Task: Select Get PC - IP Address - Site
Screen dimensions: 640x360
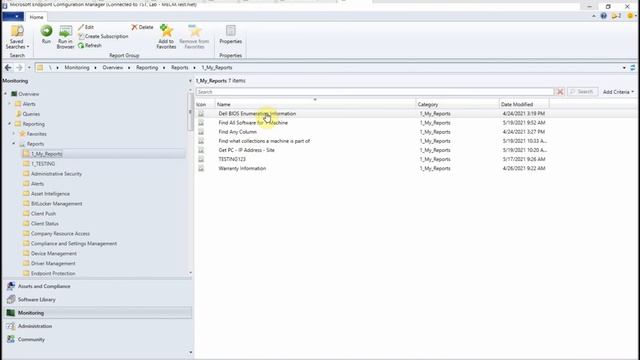Action: coord(247,150)
